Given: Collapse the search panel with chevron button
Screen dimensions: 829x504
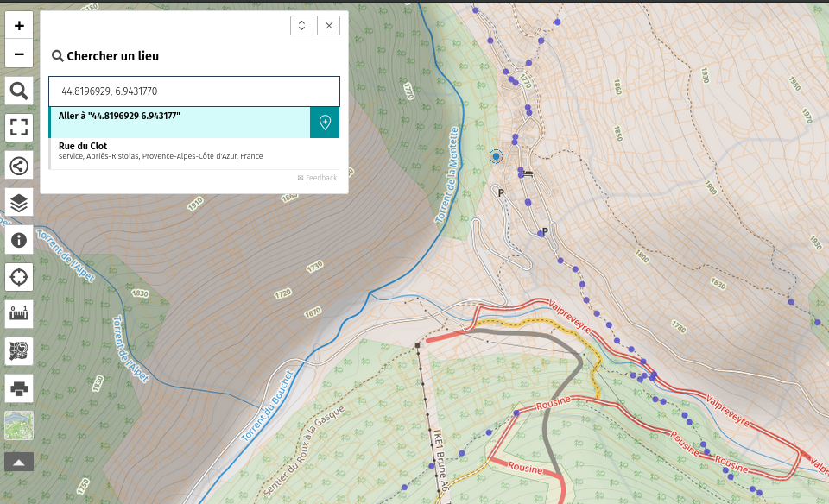Looking at the screenshot, I should click(x=301, y=26).
